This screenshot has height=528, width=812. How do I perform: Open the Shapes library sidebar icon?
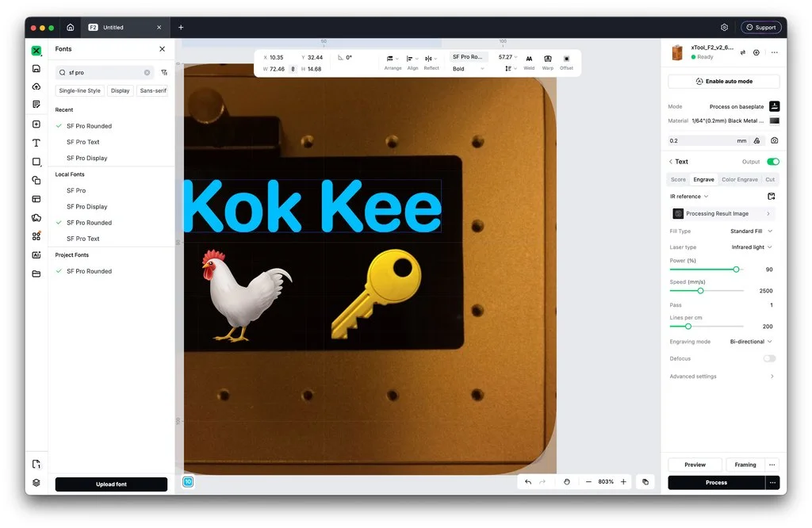point(36,180)
